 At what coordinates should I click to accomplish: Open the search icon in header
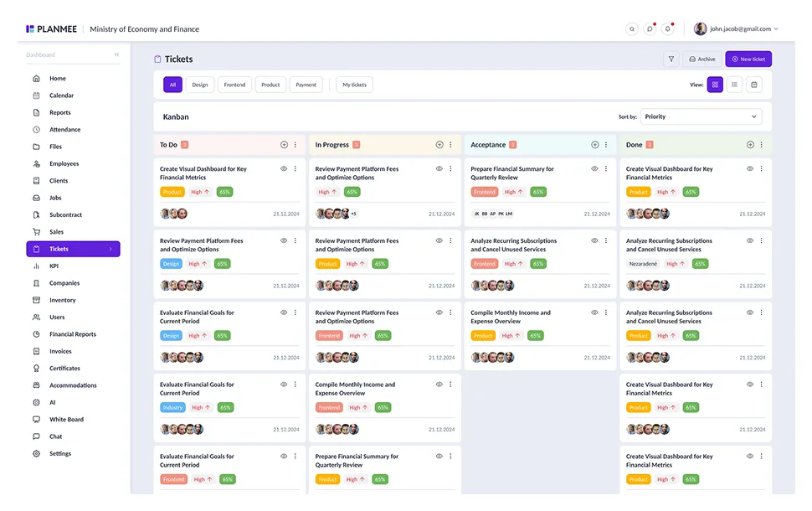pyautogui.click(x=631, y=29)
